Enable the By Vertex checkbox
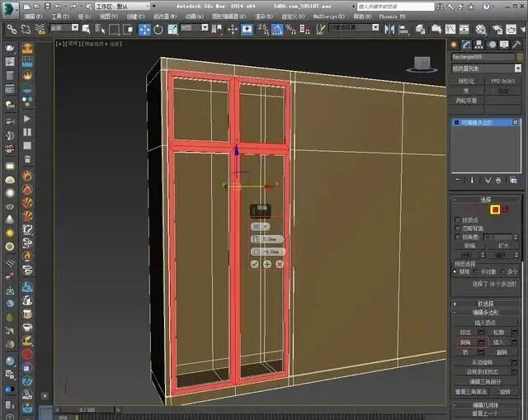Image resolution: width=528 pixels, height=420 pixels. click(457, 219)
